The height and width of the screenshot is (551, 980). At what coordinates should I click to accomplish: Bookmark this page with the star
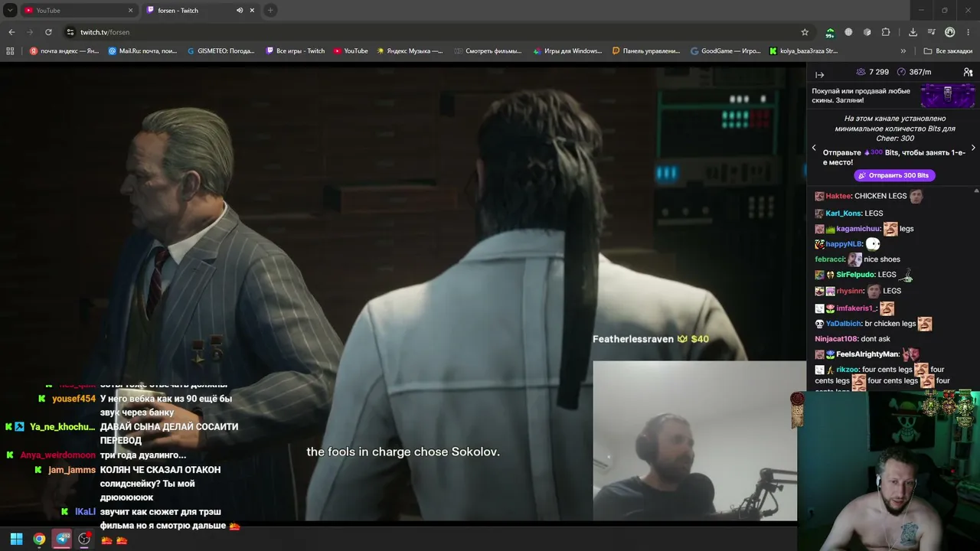point(805,32)
